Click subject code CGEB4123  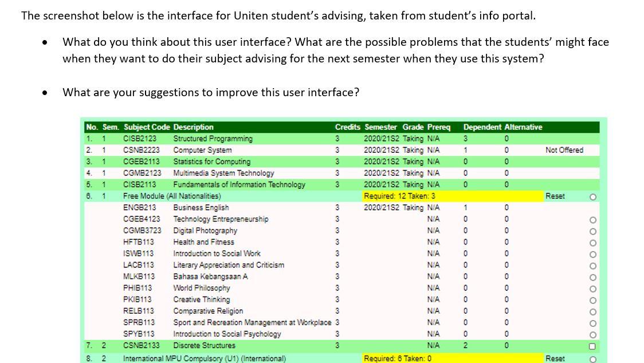(x=142, y=219)
